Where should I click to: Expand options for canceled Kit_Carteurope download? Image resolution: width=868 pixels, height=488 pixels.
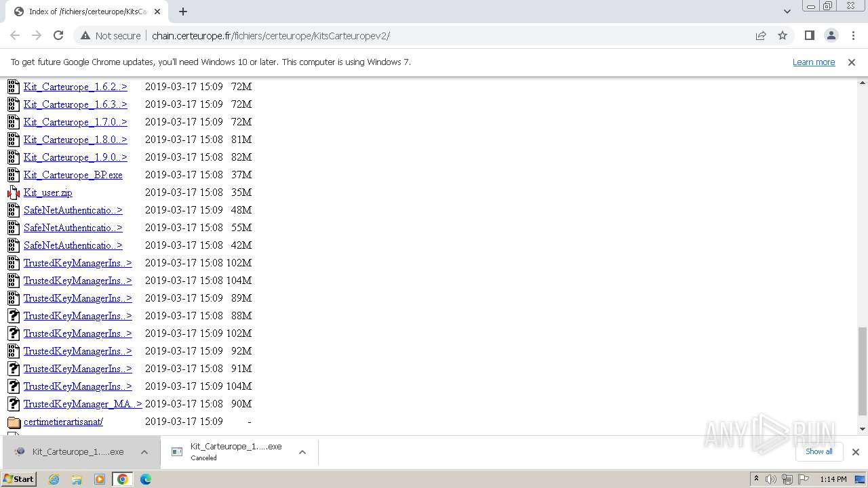tap(302, 452)
